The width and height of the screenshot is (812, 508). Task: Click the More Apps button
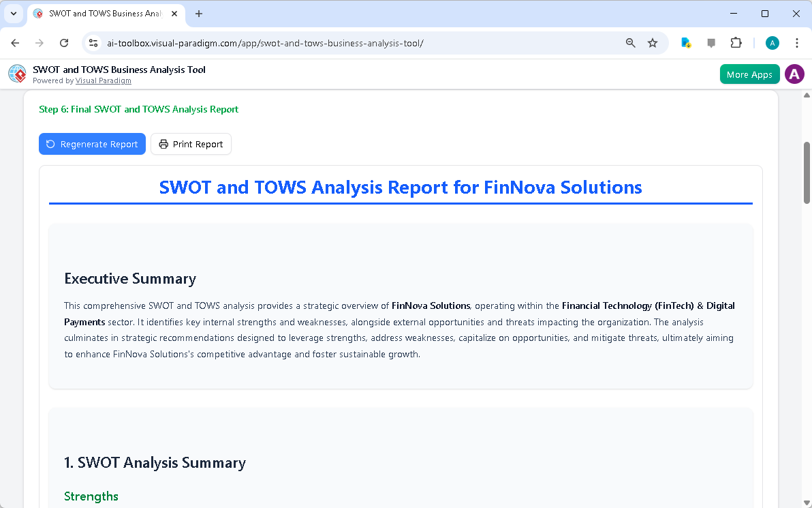point(749,74)
